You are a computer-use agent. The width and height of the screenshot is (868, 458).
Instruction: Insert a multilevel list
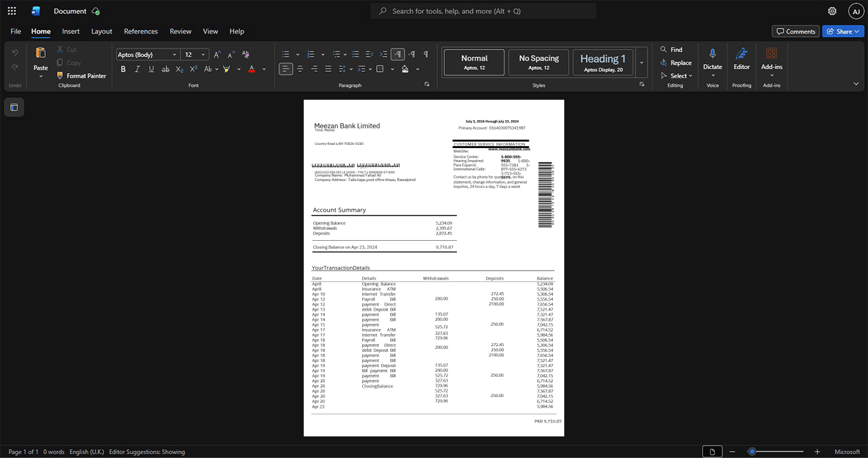coord(336,55)
